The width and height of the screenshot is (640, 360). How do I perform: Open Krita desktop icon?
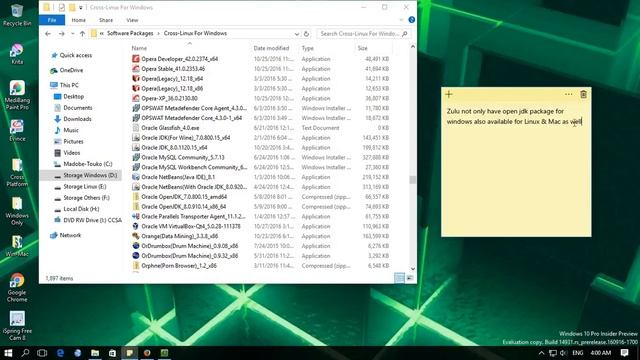click(17, 54)
